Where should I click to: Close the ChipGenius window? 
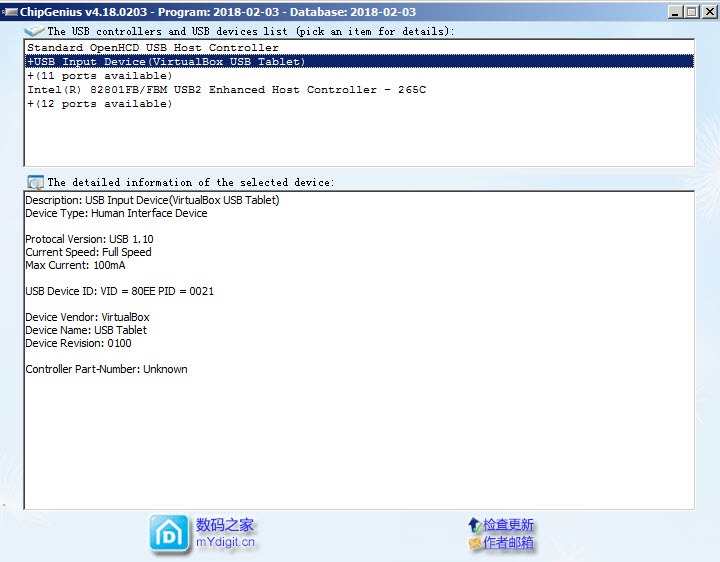click(x=709, y=12)
